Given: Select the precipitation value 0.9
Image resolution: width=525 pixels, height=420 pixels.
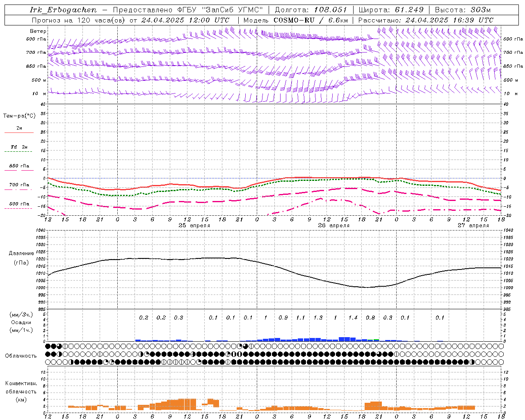Looking at the screenshot, I should pyautogui.click(x=283, y=318).
